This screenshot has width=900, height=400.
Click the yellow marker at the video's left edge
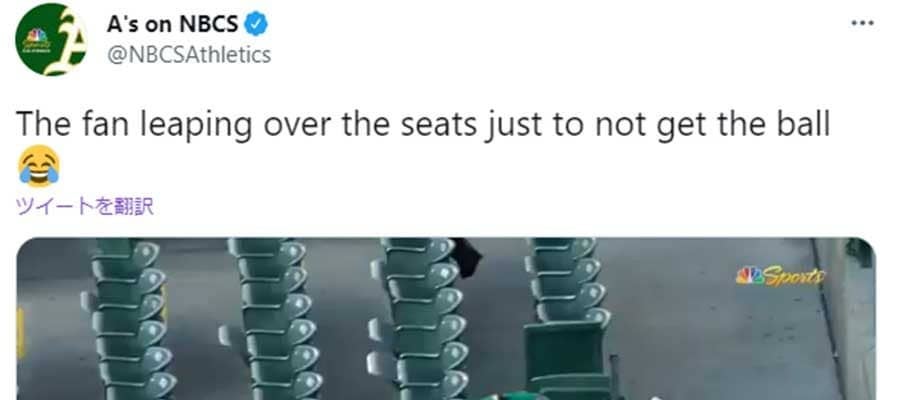(21, 333)
